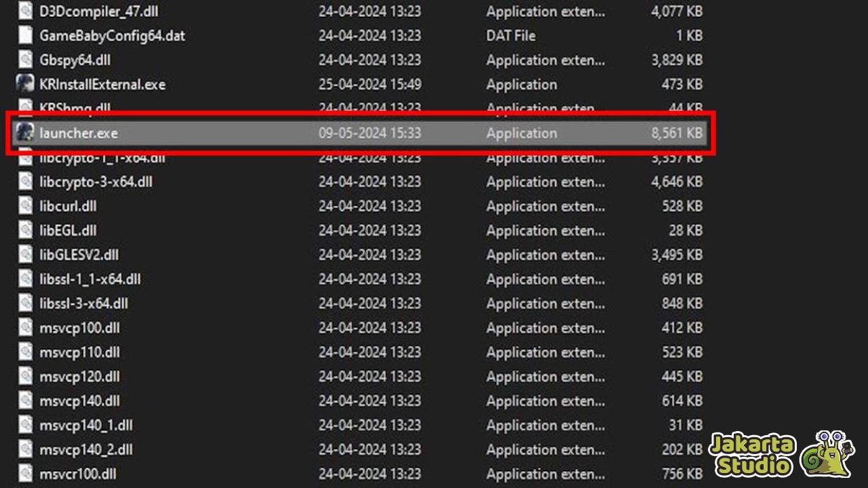This screenshot has width=868, height=488.
Task: Select the file name msvcp100.dll
Action: coord(79,329)
